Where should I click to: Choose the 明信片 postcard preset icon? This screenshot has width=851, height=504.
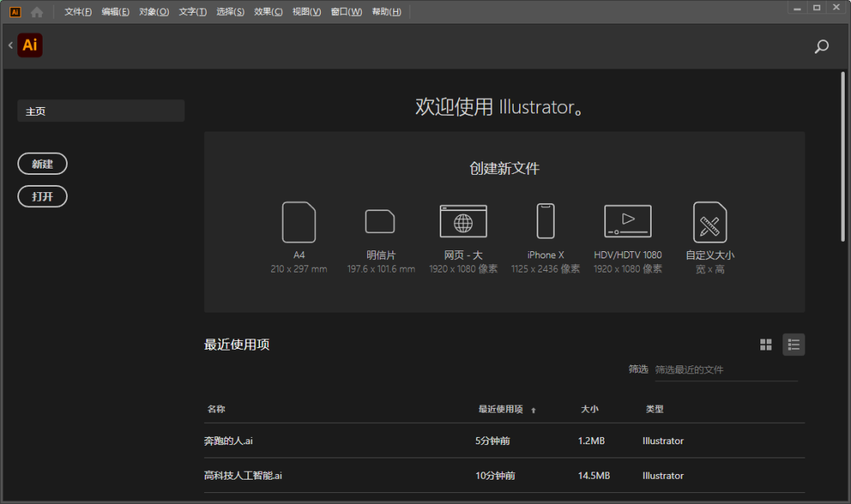point(380,221)
